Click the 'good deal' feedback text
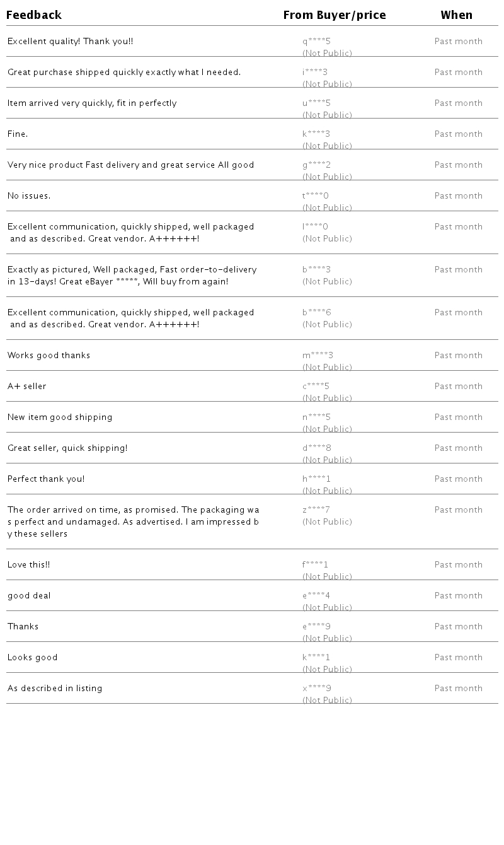This screenshot has height=845, width=504. (x=29, y=596)
